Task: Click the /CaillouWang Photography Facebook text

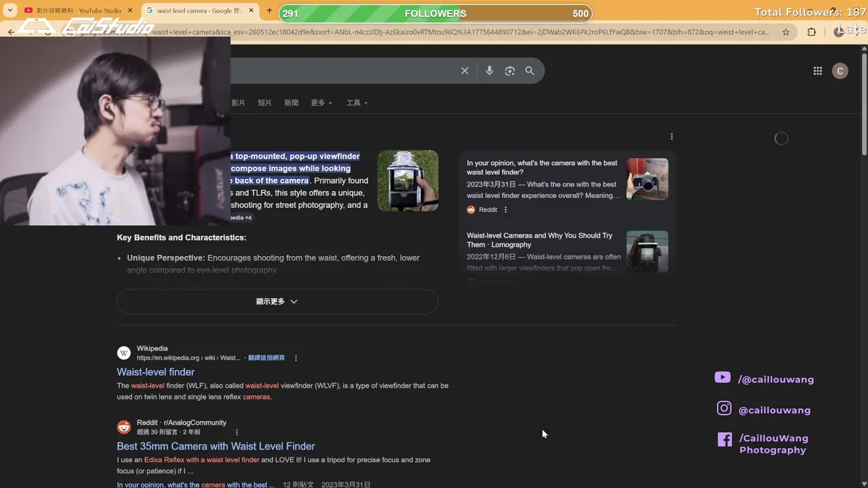Action: click(774, 444)
